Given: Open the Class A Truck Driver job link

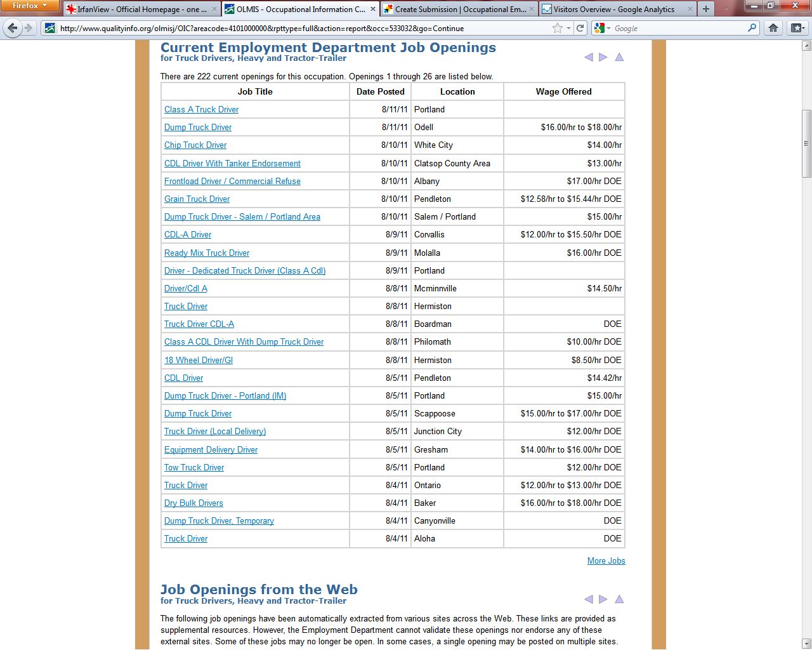Looking at the screenshot, I should click(x=201, y=109).
